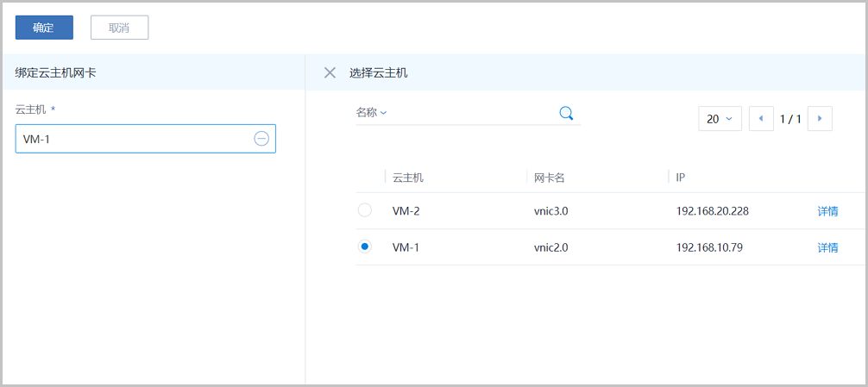Click the search text field beside 名称

click(x=470, y=113)
